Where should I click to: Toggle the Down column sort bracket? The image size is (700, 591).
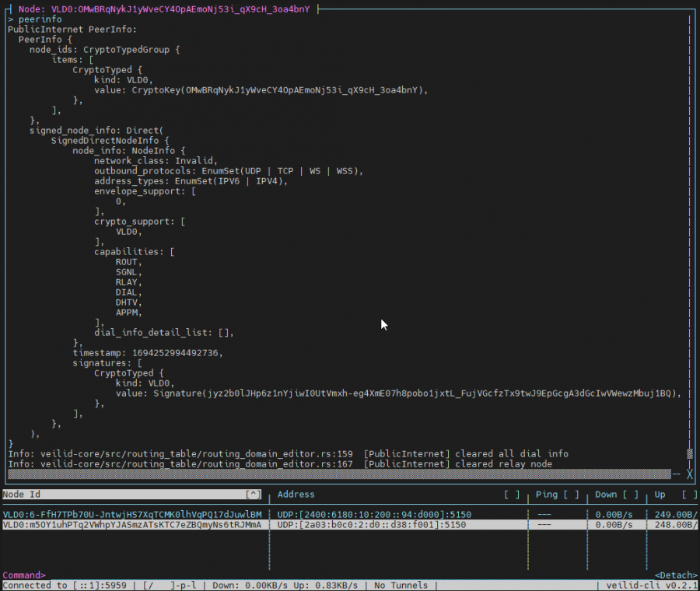[631, 495]
